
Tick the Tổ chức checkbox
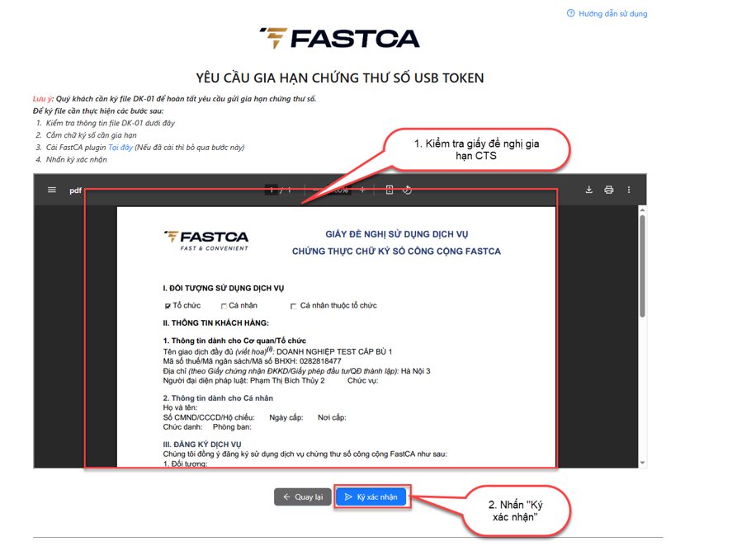point(168,306)
